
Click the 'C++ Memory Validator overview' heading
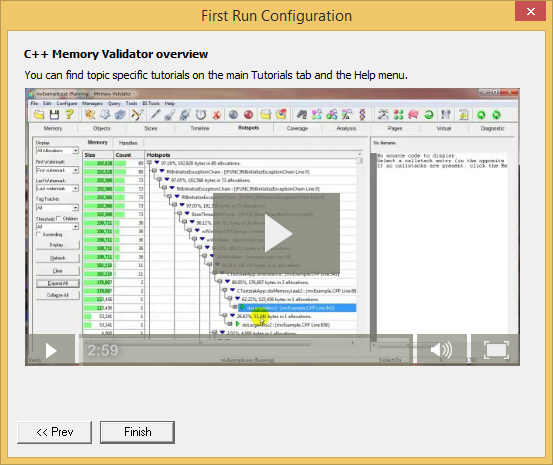(x=116, y=54)
